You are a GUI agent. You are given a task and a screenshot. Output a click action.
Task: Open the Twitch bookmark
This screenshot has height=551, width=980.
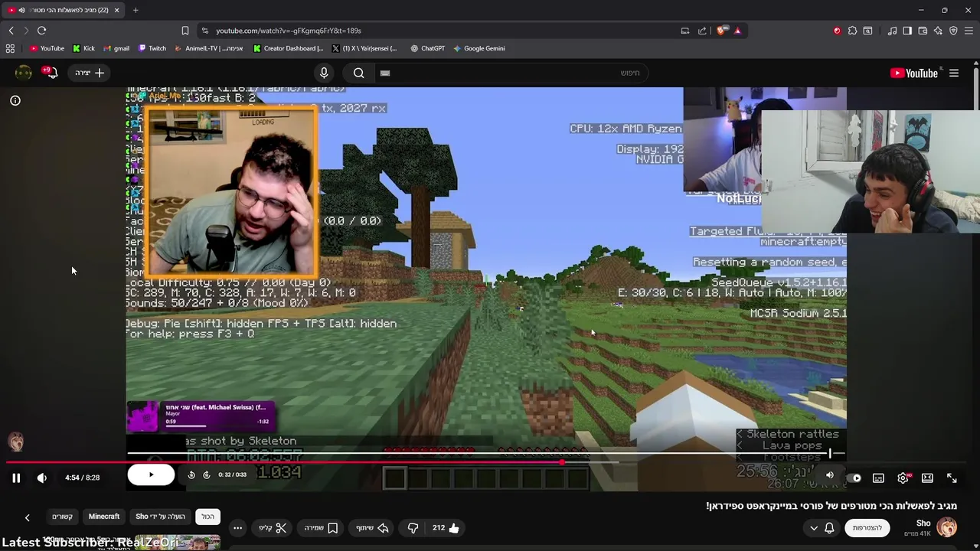click(152, 48)
